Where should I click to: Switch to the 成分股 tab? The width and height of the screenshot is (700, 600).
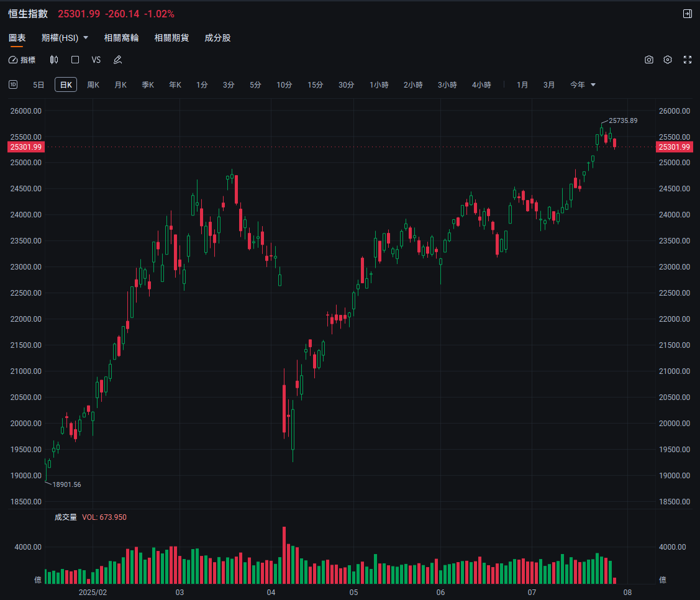tap(217, 37)
